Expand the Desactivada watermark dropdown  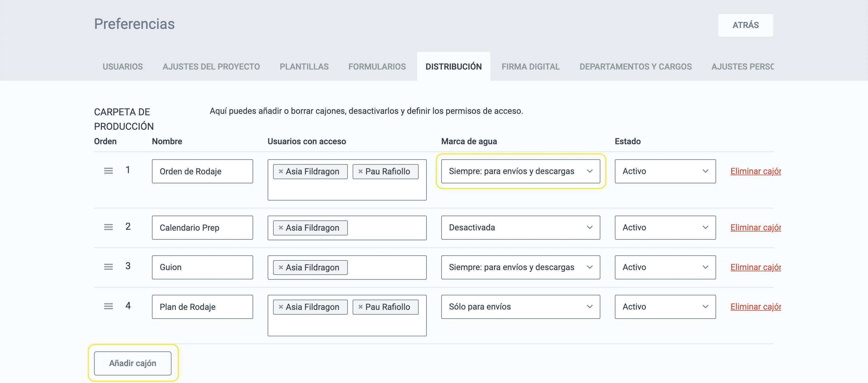point(520,228)
